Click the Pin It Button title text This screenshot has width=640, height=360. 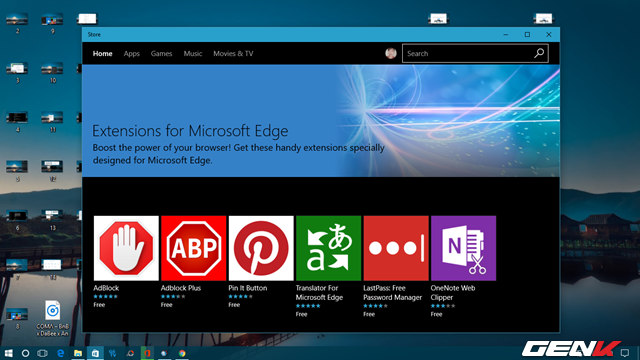pos(248,288)
